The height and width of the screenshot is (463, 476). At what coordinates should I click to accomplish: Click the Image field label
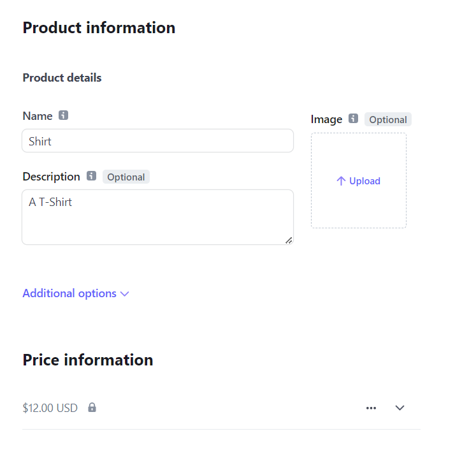[x=326, y=119]
